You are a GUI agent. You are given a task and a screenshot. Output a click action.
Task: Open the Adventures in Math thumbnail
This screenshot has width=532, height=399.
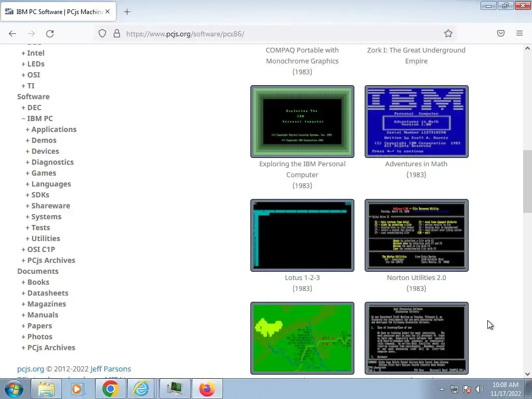click(x=416, y=122)
